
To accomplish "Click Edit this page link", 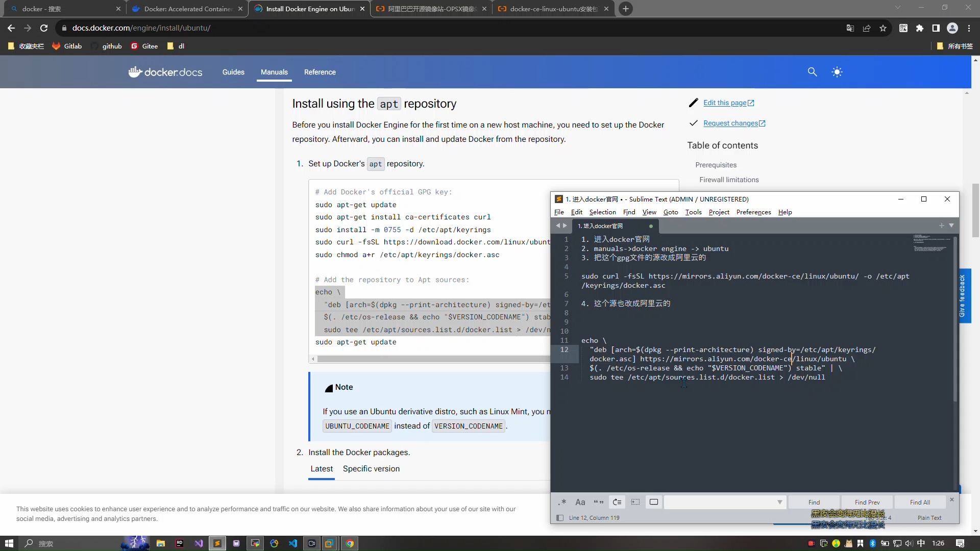I will click(728, 103).
